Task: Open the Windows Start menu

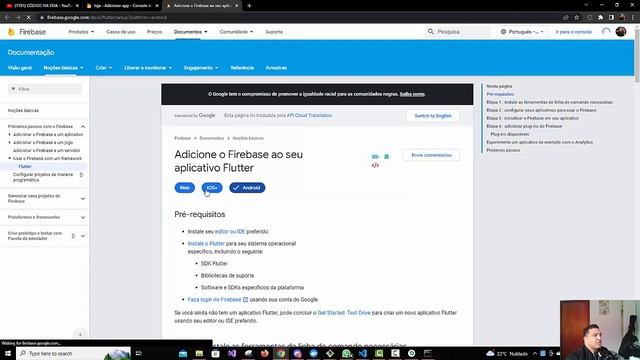Action: point(7,353)
